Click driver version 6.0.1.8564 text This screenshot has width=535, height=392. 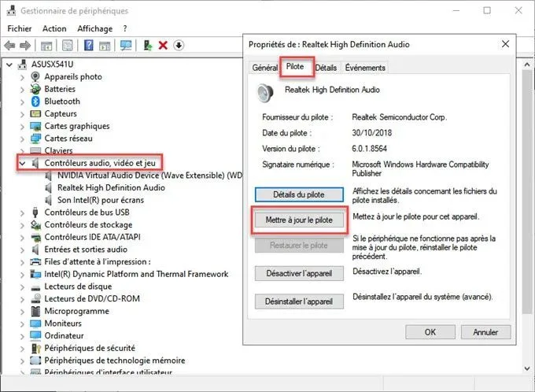pos(369,149)
